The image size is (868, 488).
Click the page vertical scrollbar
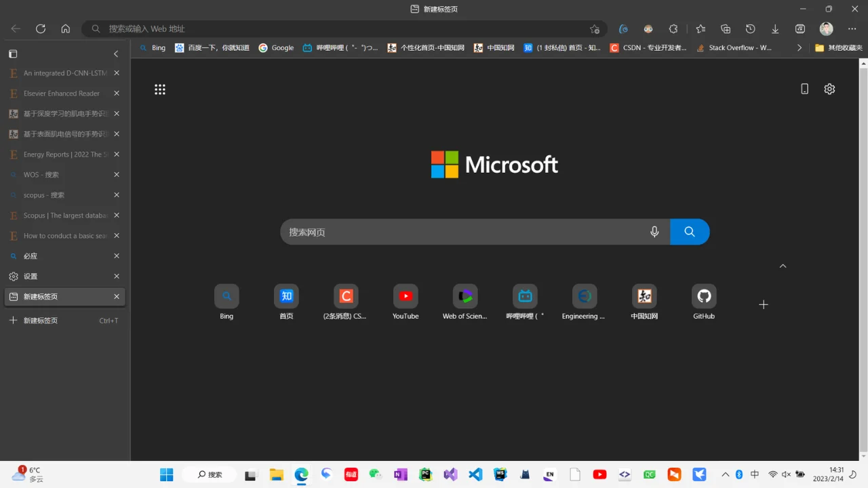point(863,259)
